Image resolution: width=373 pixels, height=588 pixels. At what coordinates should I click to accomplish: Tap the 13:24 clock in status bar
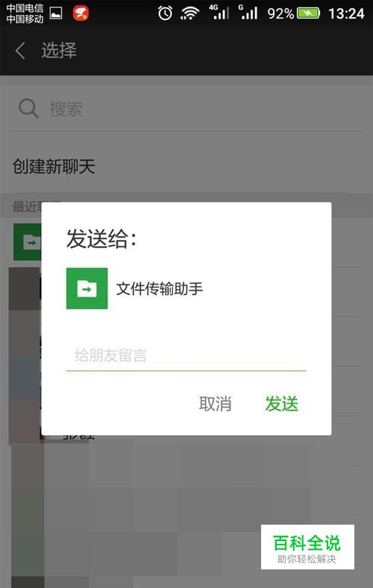pyautogui.click(x=346, y=14)
